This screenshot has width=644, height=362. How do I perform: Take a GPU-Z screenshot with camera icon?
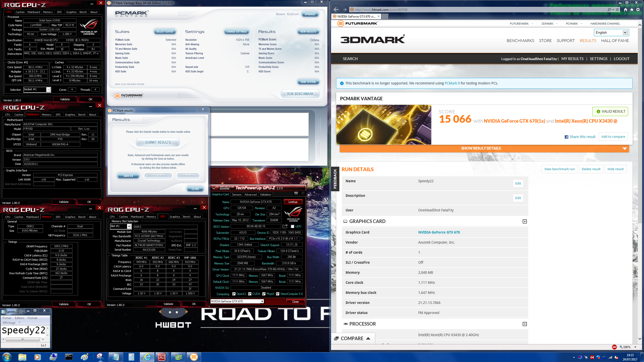pyautogui.click(x=296, y=193)
